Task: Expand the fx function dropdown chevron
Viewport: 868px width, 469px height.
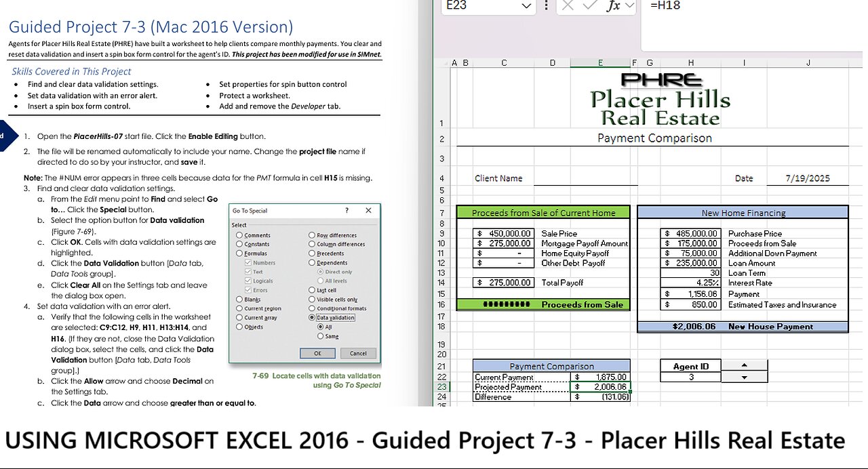Action: pos(629,6)
